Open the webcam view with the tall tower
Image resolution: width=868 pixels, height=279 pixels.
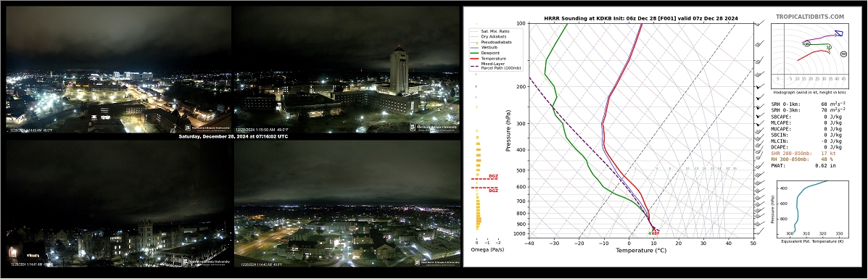pyautogui.click(x=347, y=69)
